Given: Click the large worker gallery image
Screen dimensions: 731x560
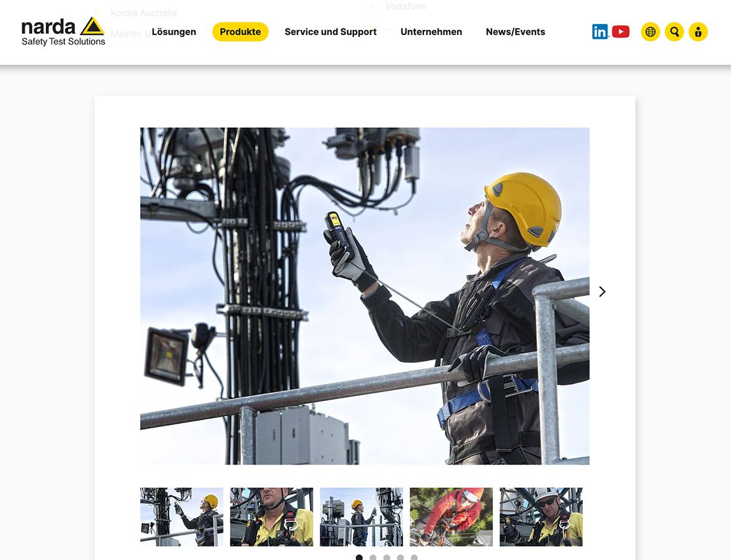Looking at the screenshot, I should coord(364,296).
